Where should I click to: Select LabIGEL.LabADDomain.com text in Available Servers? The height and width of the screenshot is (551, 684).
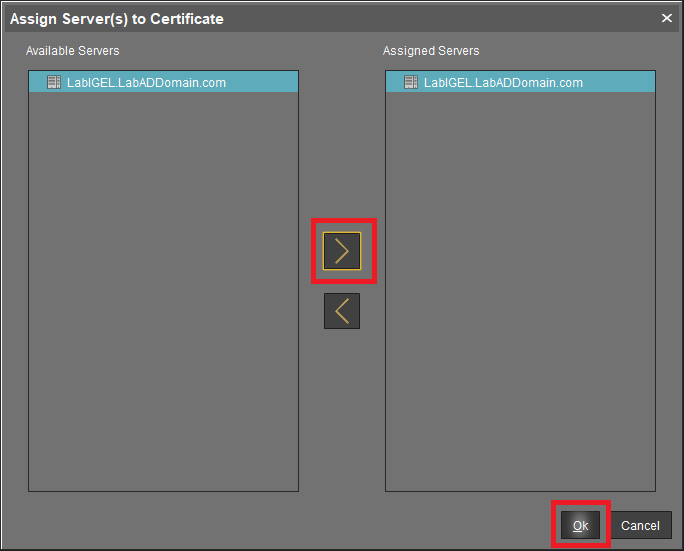[x=146, y=82]
